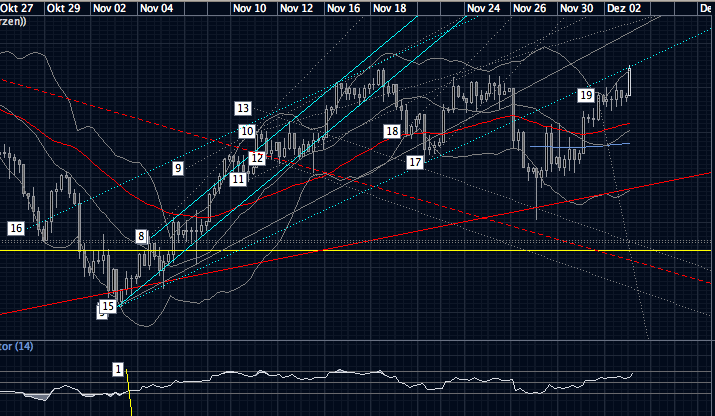This screenshot has height=416, width=715.
Task: Select marker 15 at the chart low
Action: (x=108, y=306)
